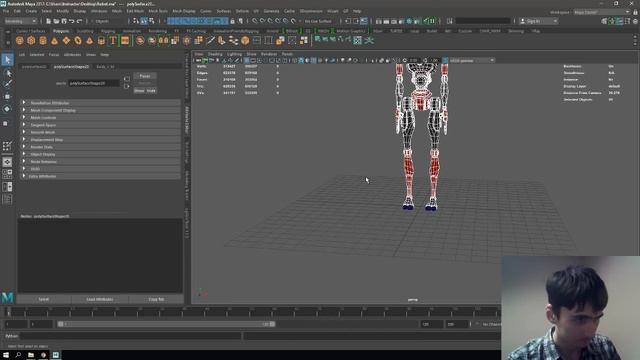640x360 pixels.
Task: Expand Tangent Space section
Action: [100, 125]
